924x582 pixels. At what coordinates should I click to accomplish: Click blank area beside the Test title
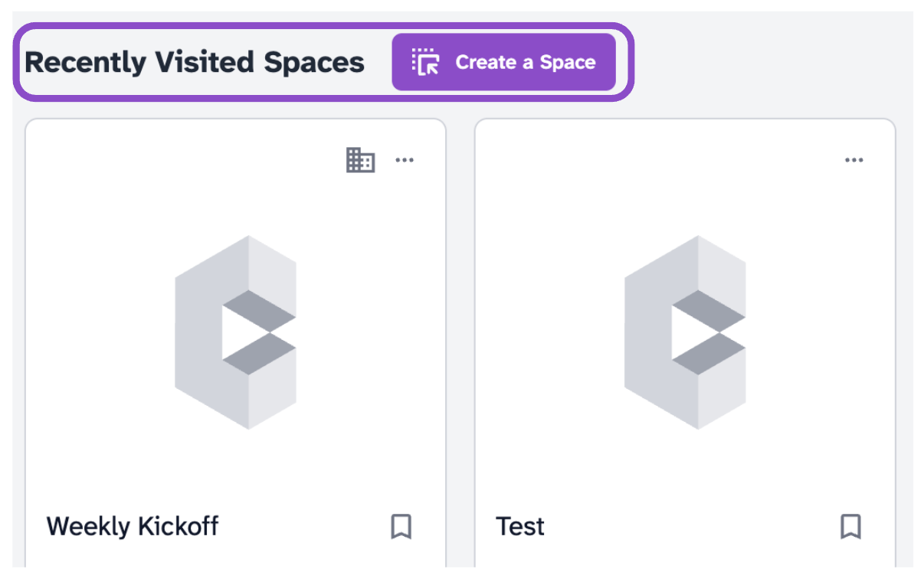(x=690, y=526)
